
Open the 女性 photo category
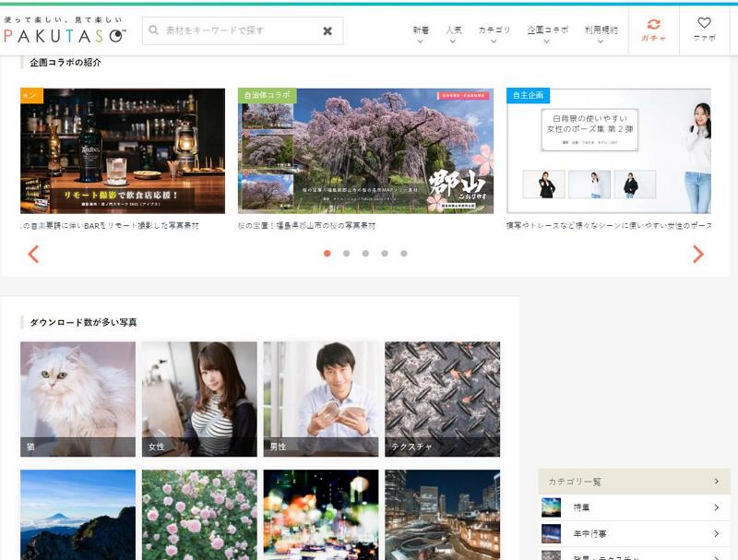199,399
